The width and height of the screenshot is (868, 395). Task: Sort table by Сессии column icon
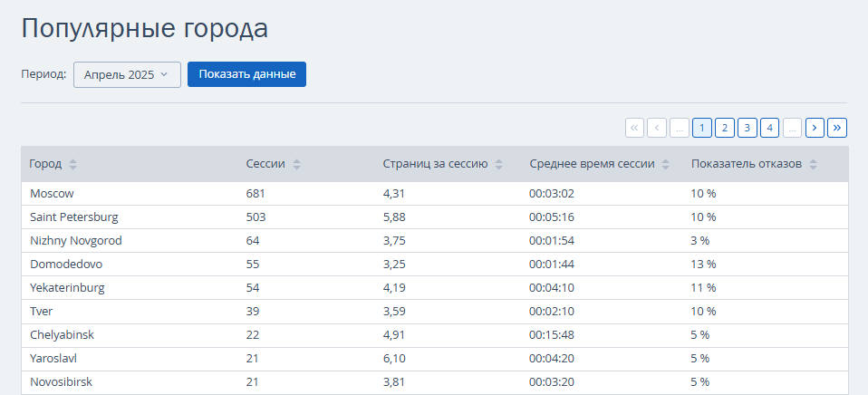pos(296,164)
